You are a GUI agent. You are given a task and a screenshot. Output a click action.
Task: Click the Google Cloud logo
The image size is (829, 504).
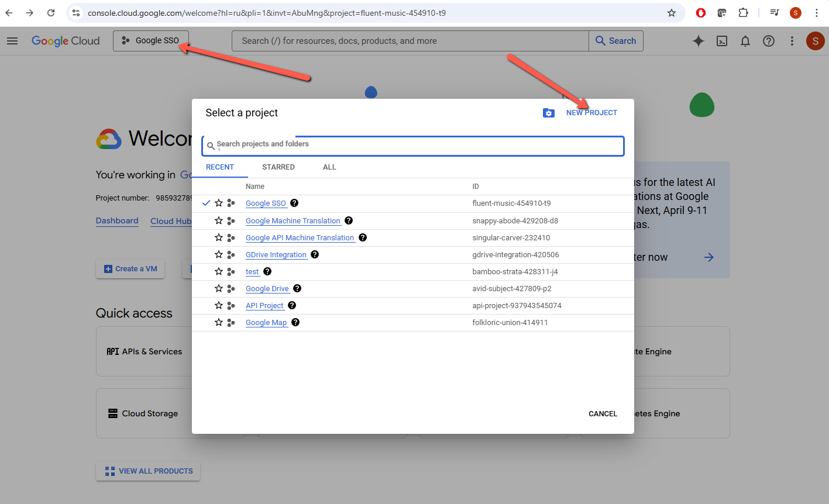66,41
